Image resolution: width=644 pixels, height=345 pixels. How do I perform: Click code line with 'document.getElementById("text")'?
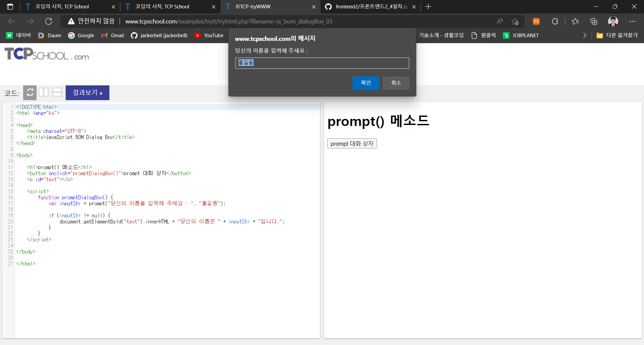(172, 221)
